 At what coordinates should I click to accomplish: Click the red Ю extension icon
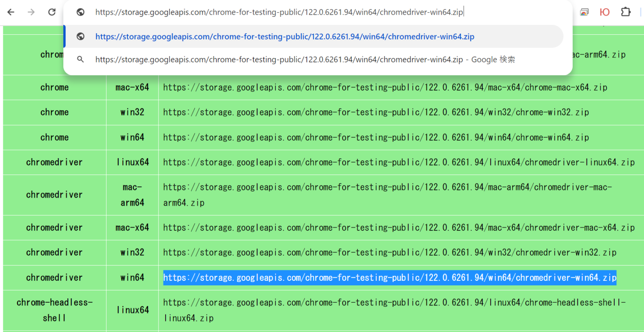pyautogui.click(x=605, y=12)
